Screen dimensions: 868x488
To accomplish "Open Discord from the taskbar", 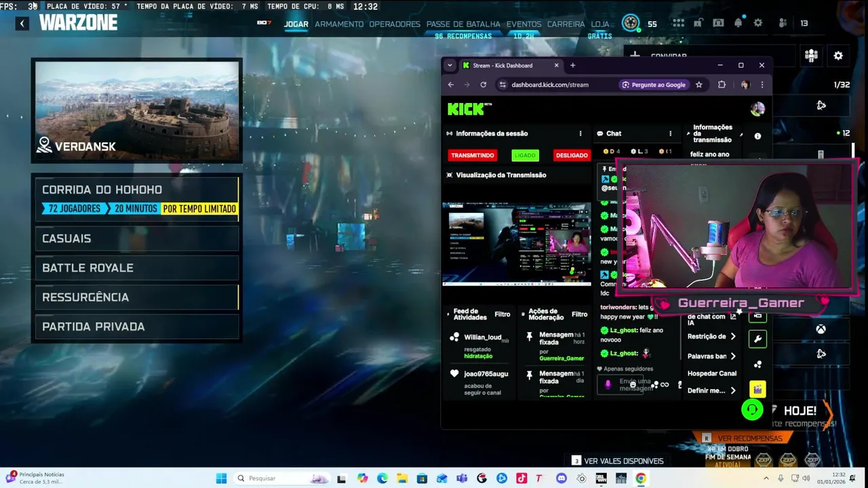I will click(561, 479).
